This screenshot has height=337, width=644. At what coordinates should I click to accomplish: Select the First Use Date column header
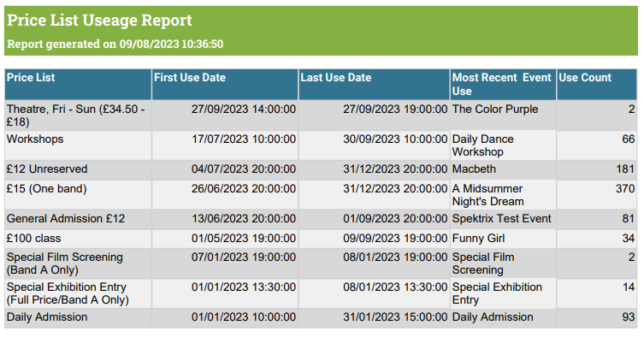225,84
